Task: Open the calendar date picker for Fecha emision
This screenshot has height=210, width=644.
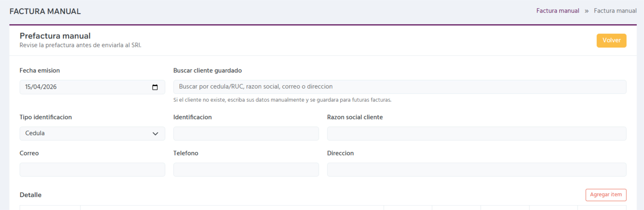Action: (155, 87)
